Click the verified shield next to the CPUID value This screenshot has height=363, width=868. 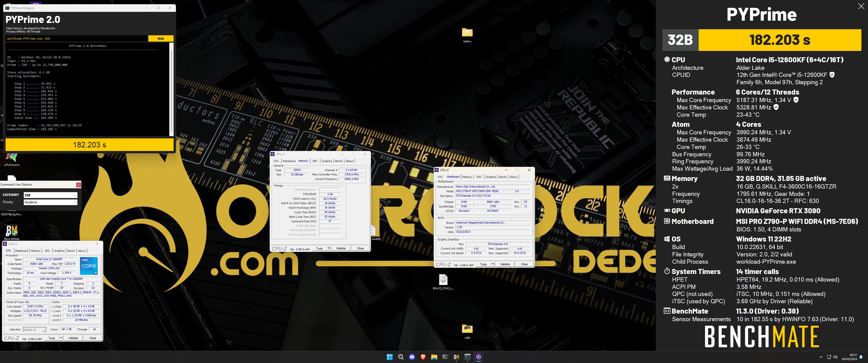point(832,75)
